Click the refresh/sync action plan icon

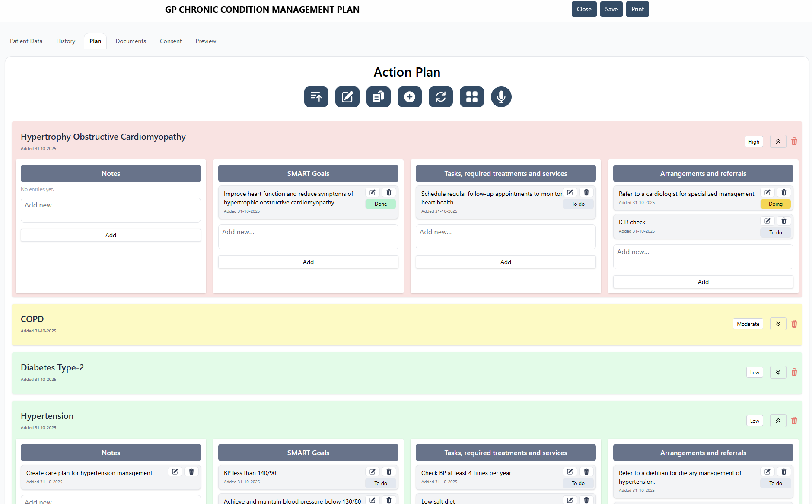click(x=440, y=97)
